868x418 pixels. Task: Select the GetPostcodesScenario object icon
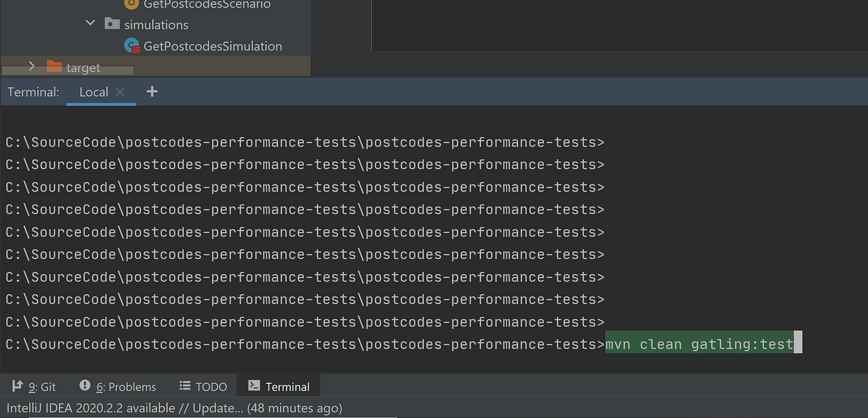coord(131,4)
